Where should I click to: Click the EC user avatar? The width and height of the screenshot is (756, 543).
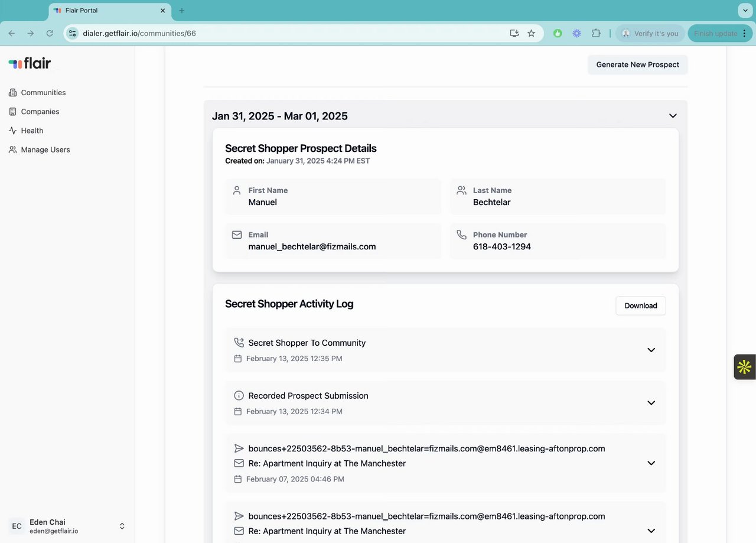click(x=17, y=526)
